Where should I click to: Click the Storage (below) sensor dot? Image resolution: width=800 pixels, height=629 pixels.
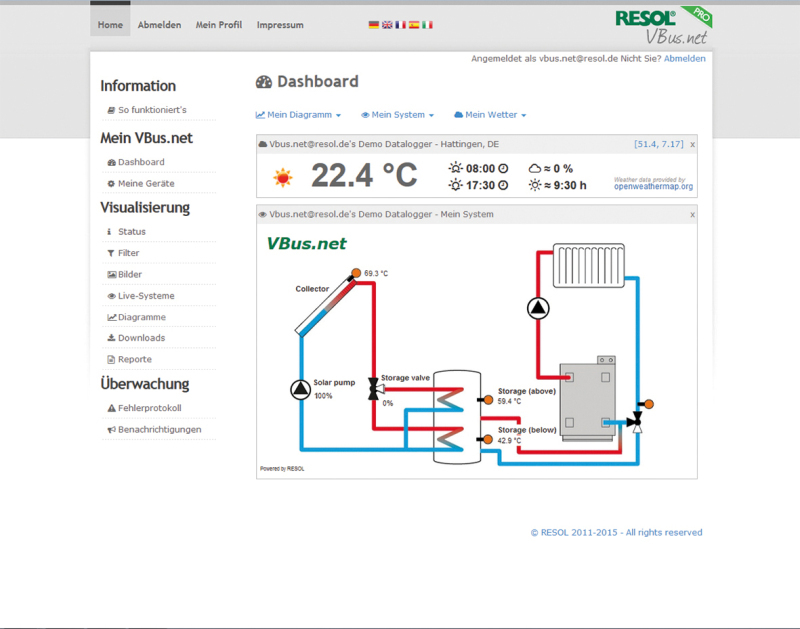pyautogui.click(x=488, y=439)
